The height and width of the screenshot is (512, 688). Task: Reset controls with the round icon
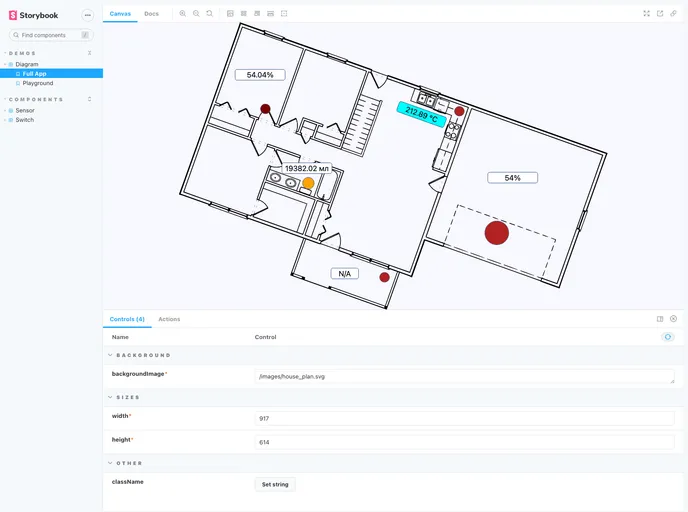pos(668,337)
